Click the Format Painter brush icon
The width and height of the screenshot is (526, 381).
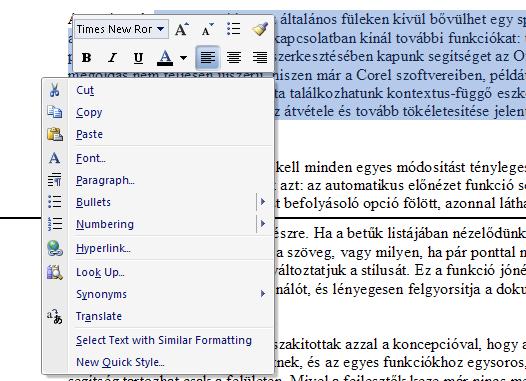point(260,29)
